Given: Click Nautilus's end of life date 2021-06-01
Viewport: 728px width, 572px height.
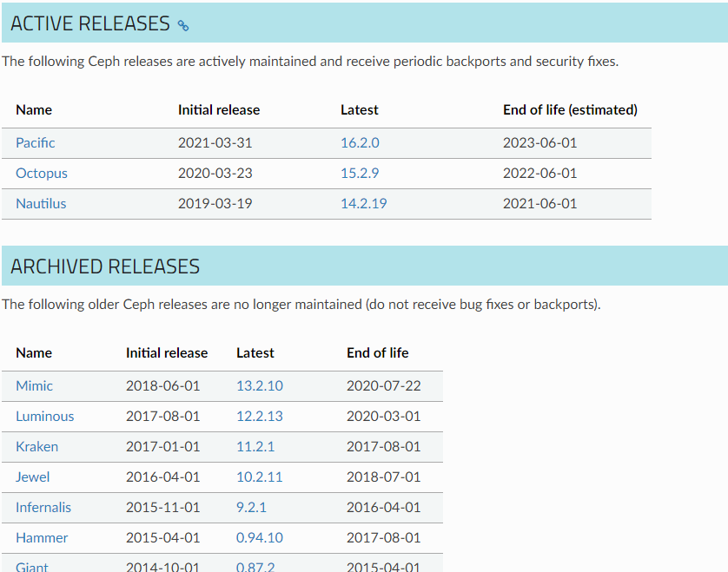Looking at the screenshot, I should [540, 204].
